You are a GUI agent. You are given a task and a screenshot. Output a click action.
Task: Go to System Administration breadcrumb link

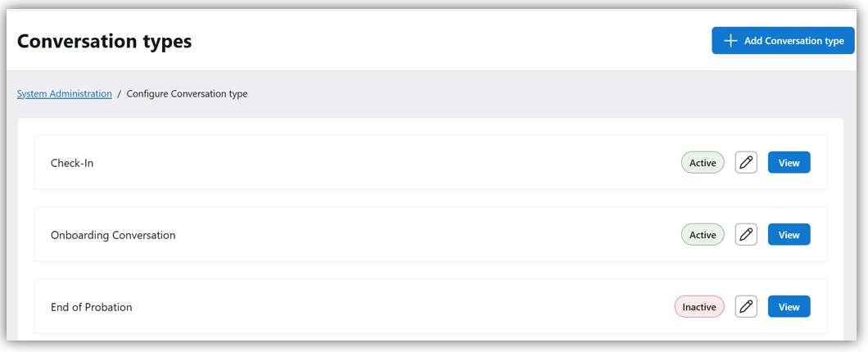65,94
